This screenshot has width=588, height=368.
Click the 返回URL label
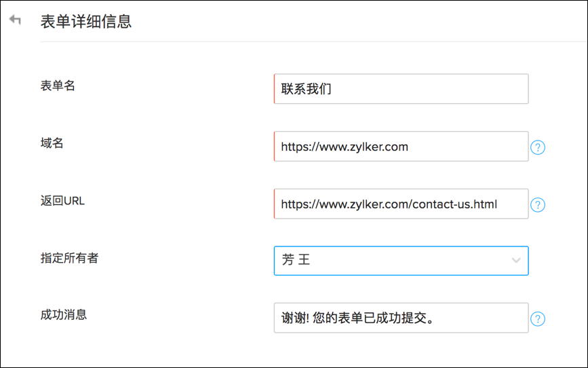tap(62, 200)
